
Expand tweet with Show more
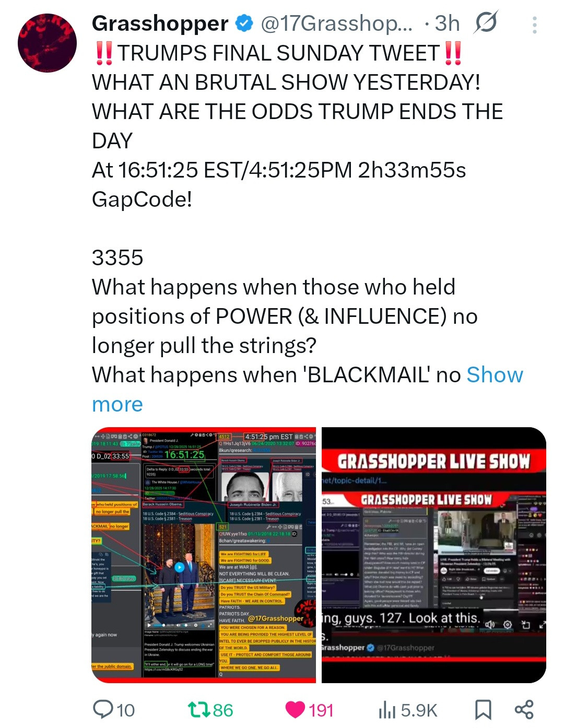(308, 389)
